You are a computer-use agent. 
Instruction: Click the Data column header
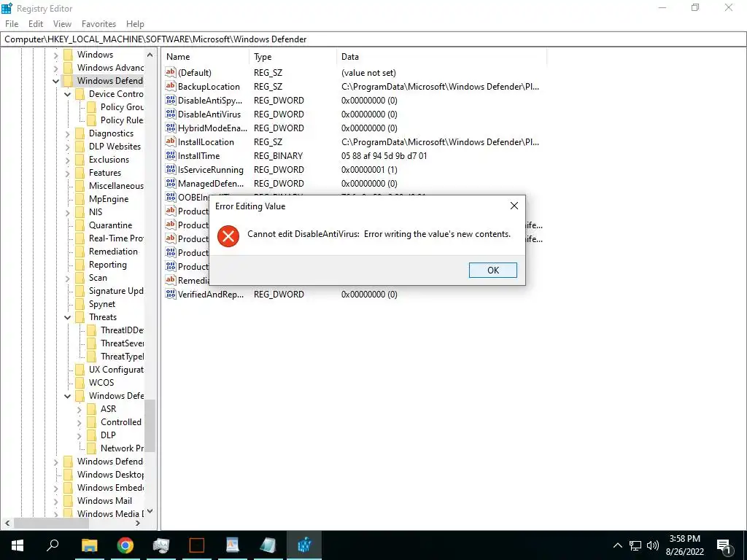point(441,57)
